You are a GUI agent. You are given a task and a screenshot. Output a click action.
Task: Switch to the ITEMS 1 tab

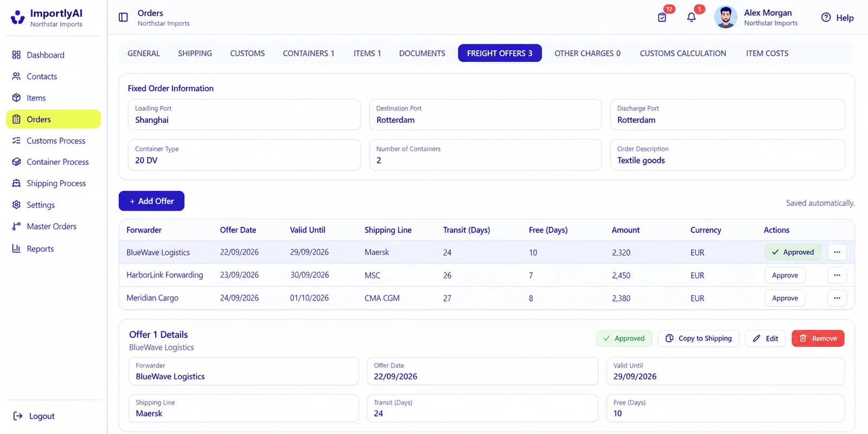tap(367, 53)
